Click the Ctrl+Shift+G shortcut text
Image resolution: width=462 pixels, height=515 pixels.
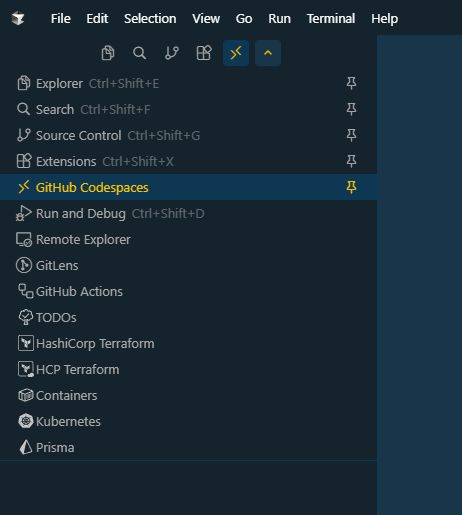point(164,136)
